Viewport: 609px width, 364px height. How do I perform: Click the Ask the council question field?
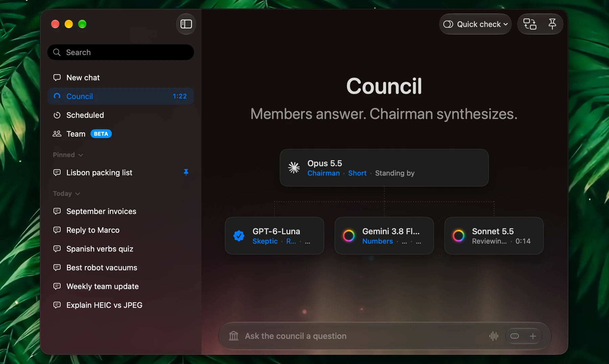pyautogui.click(x=385, y=336)
